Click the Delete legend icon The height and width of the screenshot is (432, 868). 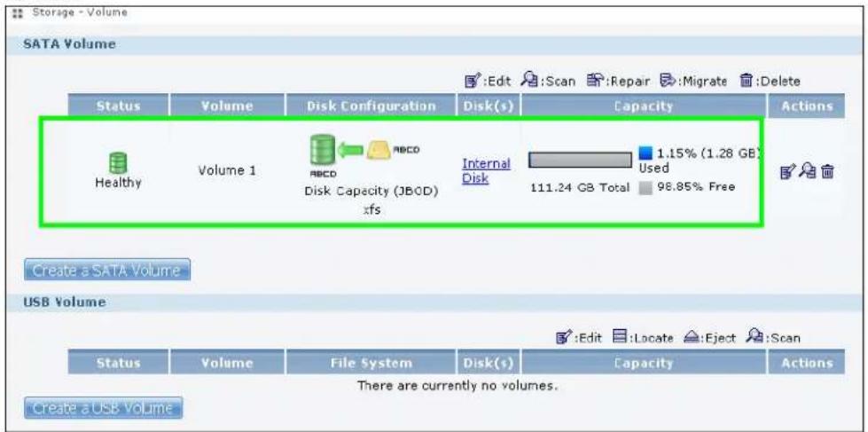pyautogui.click(x=745, y=81)
